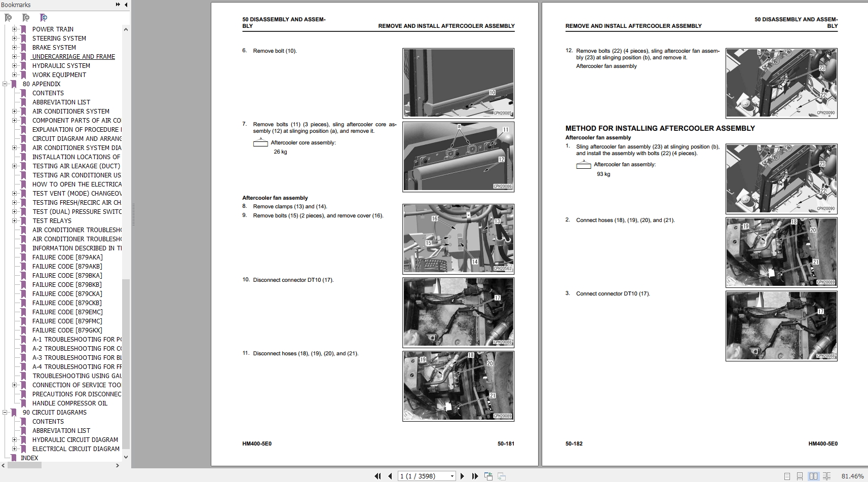The height and width of the screenshot is (482, 868).
Task: Switch to single page view
Action: click(x=787, y=476)
